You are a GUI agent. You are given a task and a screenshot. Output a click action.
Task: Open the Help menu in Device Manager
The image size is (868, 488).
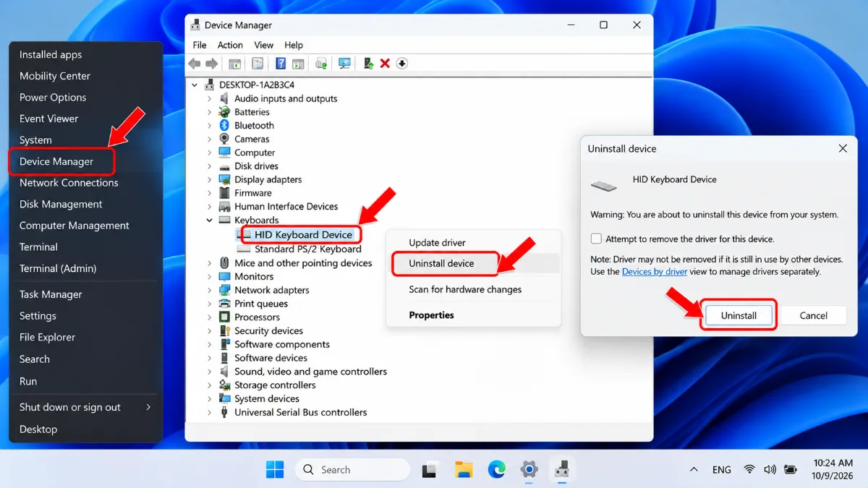tap(294, 45)
